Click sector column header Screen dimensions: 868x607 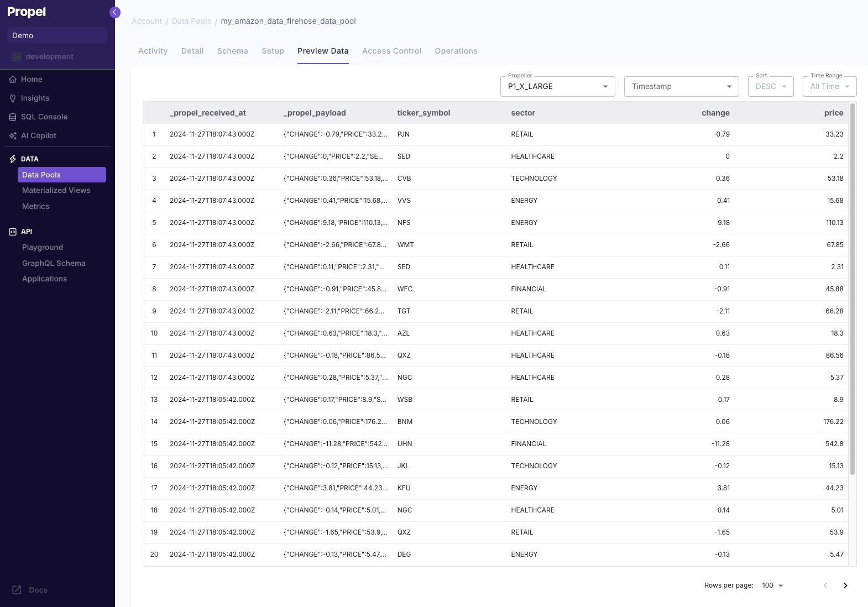tap(523, 113)
